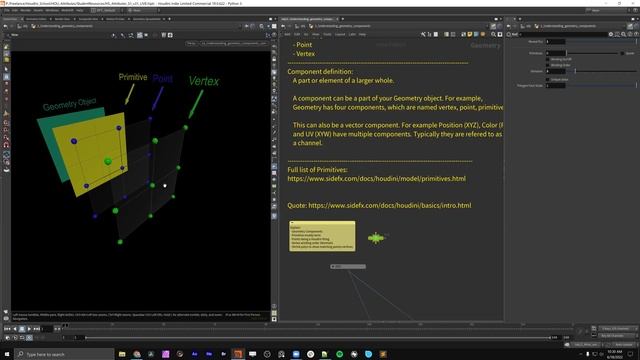Open File Explorer from taskbar
640x360 pixels.
coord(122,354)
